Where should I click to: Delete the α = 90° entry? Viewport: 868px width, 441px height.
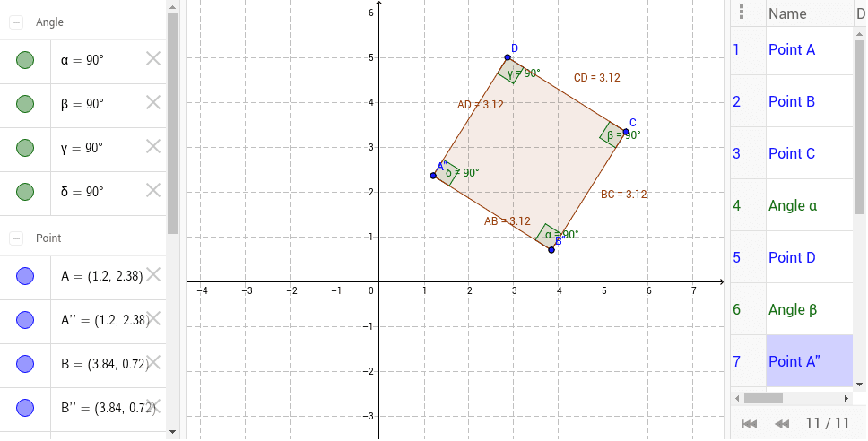(x=153, y=58)
